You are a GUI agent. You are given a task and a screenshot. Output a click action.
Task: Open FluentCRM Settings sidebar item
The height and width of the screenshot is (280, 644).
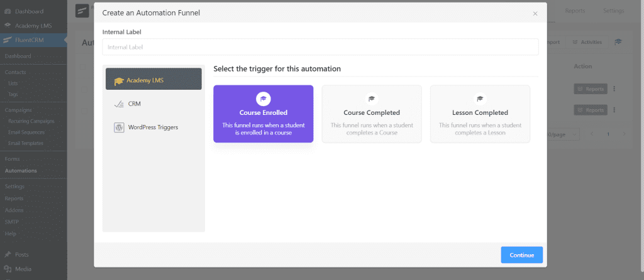point(15,186)
